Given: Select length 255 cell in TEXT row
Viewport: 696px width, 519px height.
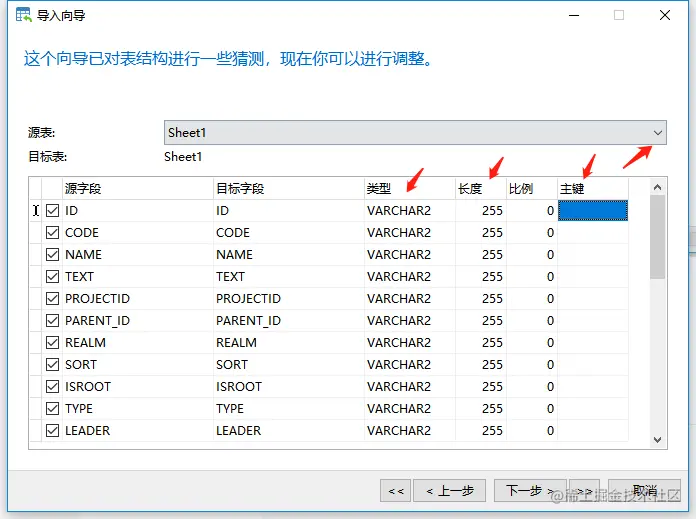Looking at the screenshot, I should [x=481, y=277].
